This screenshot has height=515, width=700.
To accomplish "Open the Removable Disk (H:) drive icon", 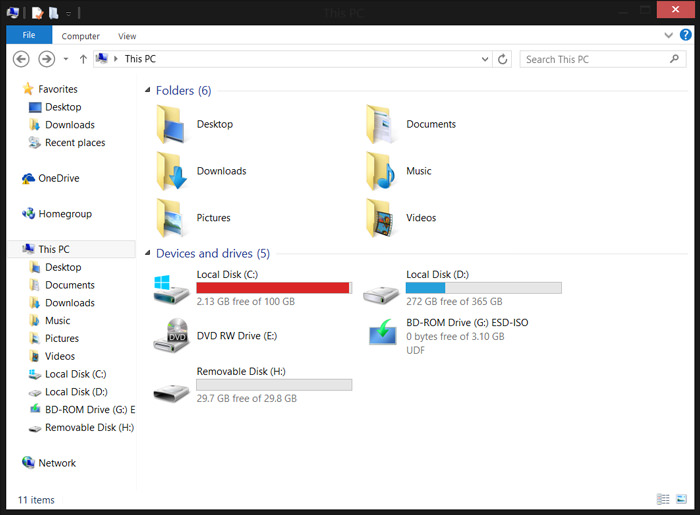I will pyautogui.click(x=171, y=383).
